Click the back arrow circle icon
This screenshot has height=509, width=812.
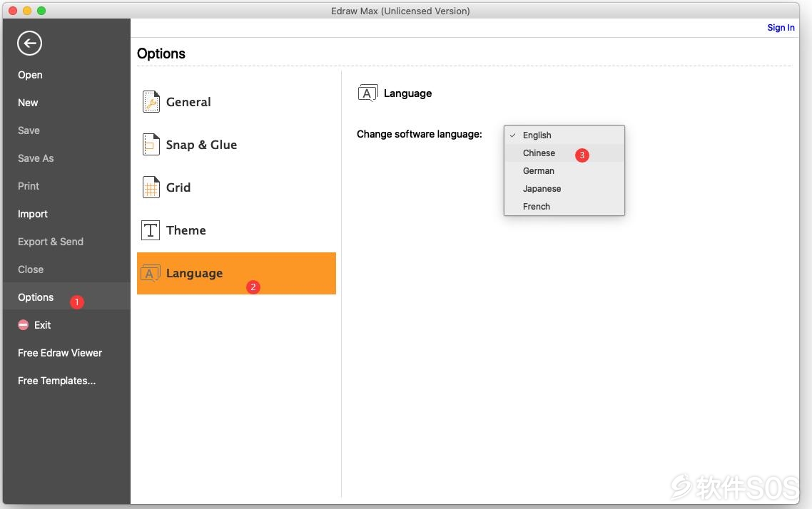(29, 43)
